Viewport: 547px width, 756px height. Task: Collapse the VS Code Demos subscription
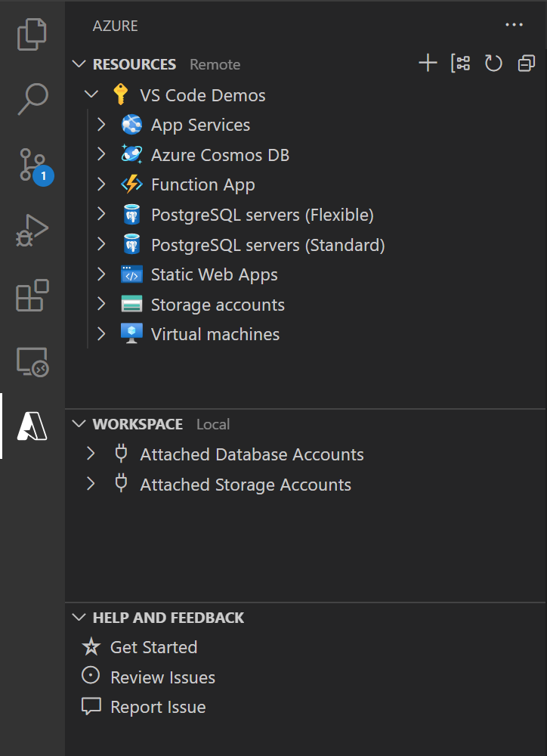(91, 94)
